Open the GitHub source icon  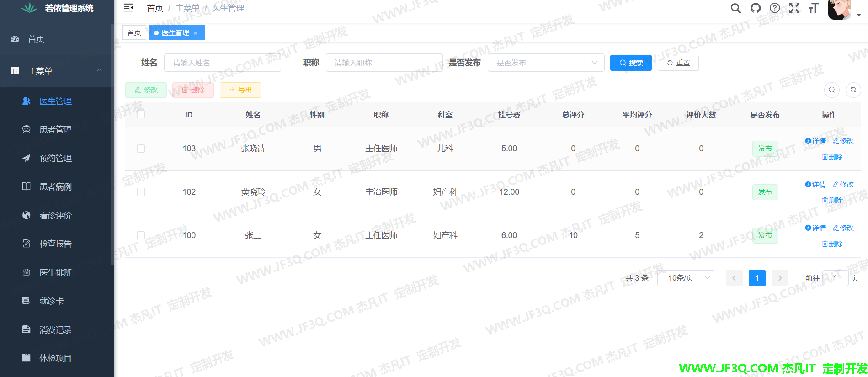tap(756, 8)
